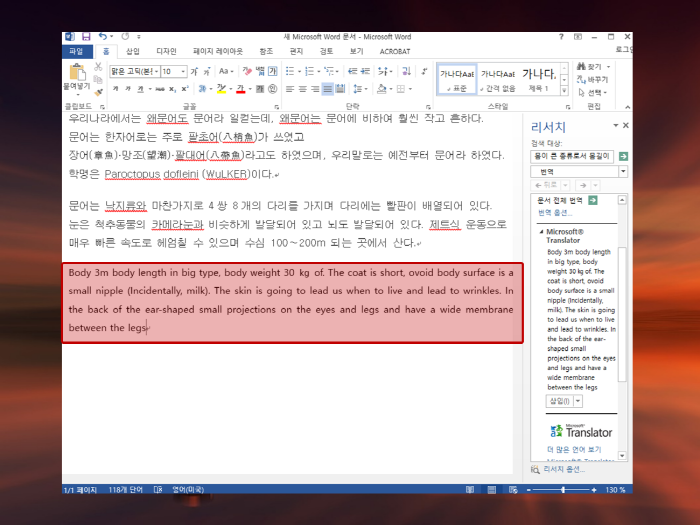Toggle strikethrough formatting
The width and height of the screenshot is (700, 525).
coord(160,89)
